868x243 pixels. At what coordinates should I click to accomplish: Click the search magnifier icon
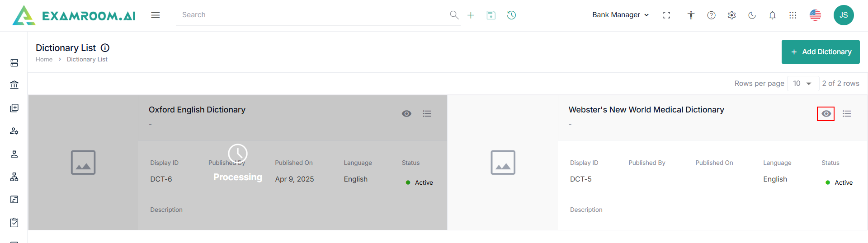click(454, 15)
